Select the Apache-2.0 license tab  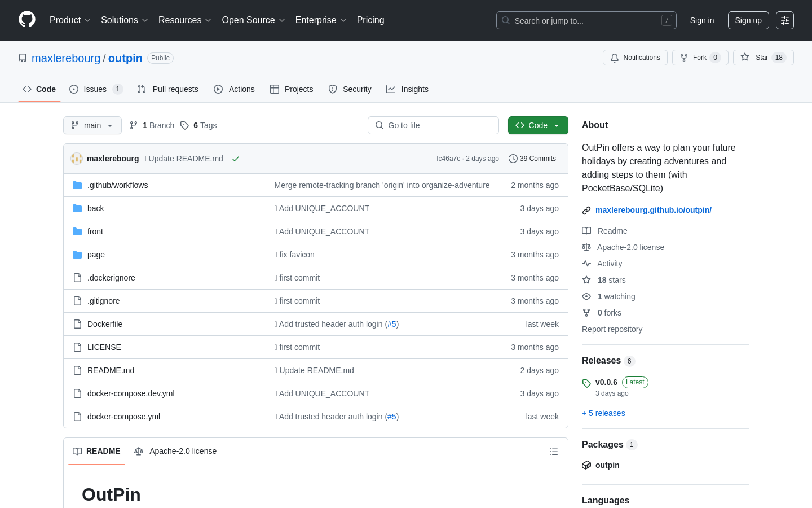[175, 451]
